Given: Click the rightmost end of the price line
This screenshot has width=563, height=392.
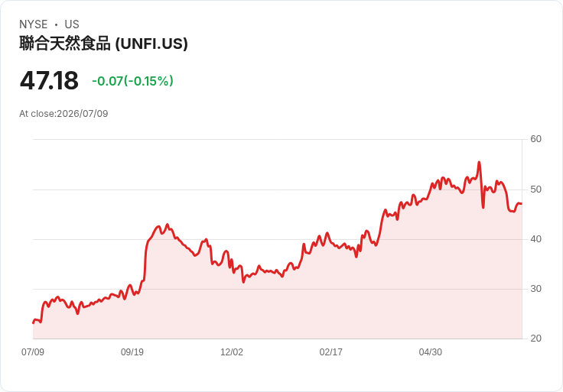Looking at the screenshot, I should [x=522, y=204].
